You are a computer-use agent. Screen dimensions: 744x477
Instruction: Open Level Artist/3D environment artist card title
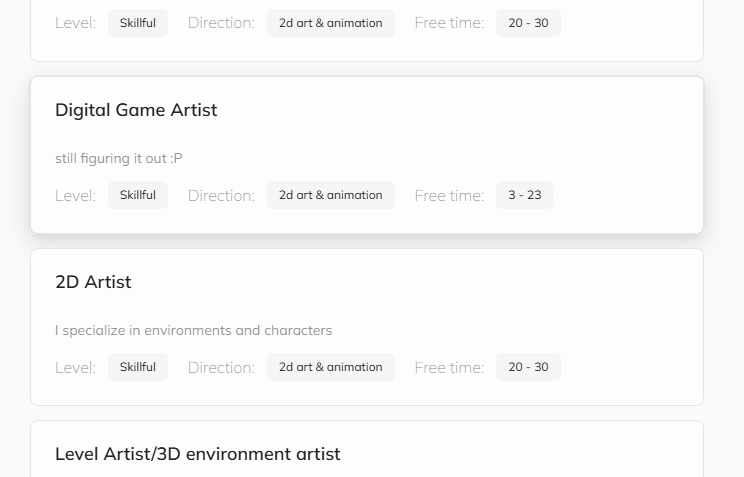point(197,454)
